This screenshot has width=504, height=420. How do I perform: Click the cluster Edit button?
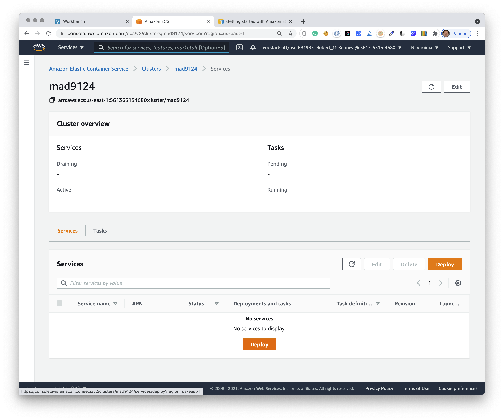pos(456,87)
